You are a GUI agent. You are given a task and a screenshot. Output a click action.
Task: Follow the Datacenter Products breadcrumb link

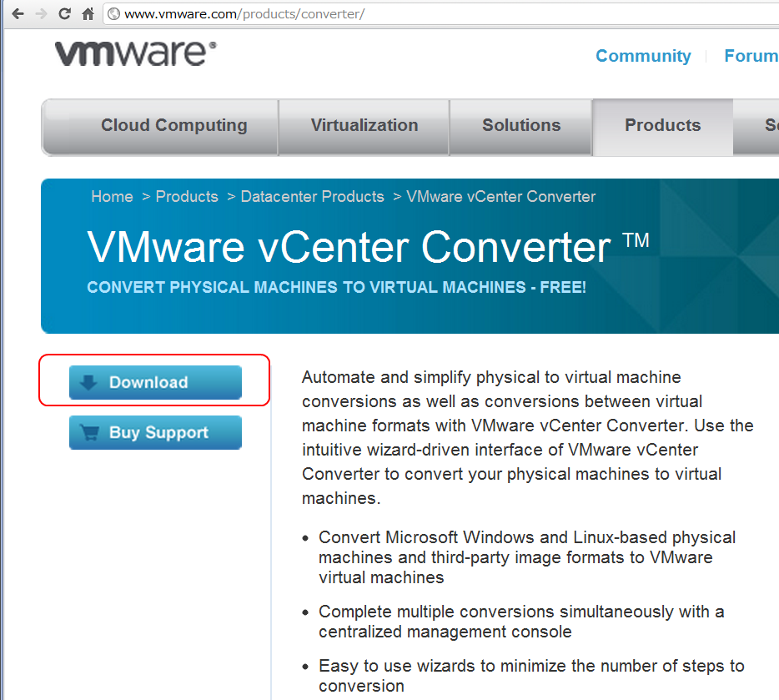(x=313, y=197)
